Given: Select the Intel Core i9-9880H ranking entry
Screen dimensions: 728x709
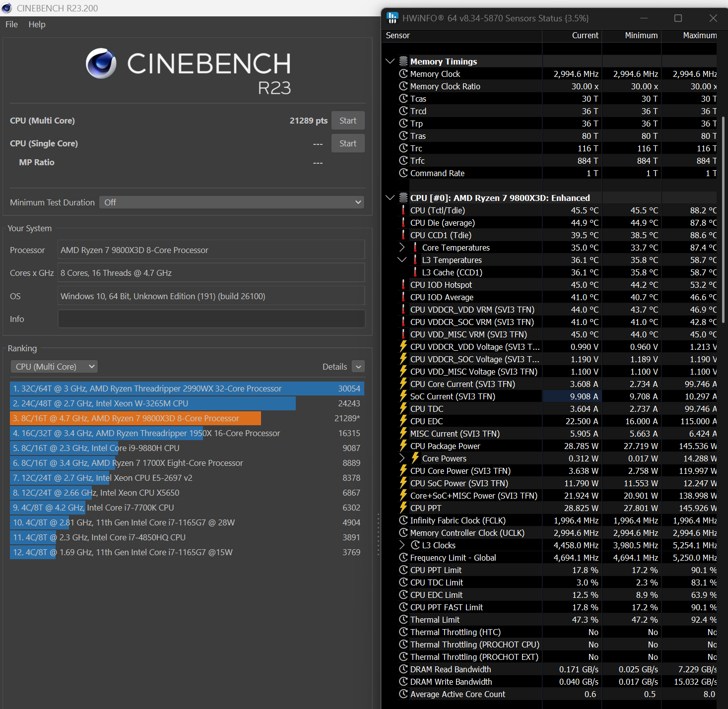Looking at the screenshot, I should [x=187, y=448].
